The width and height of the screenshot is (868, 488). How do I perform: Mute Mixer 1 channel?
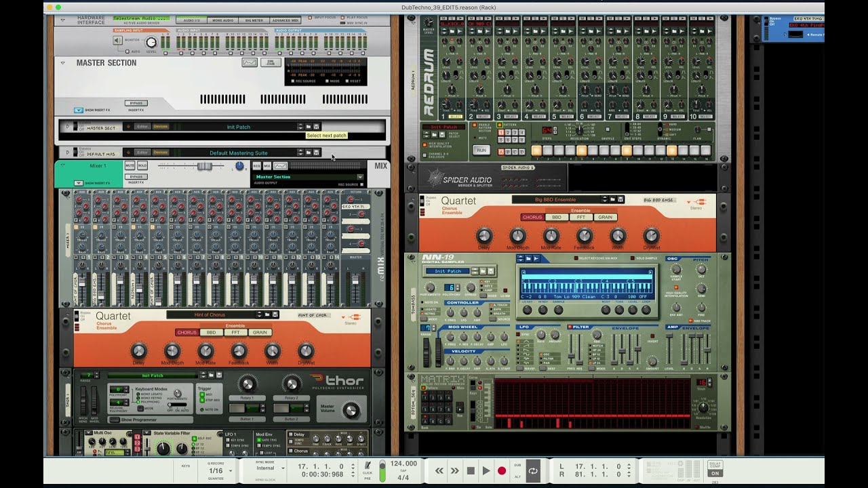[130, 165]
